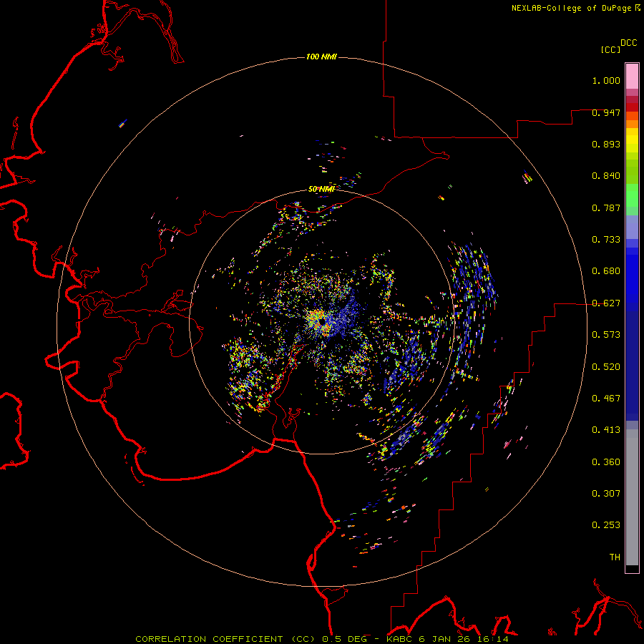Click the 0.627 scale value

click(606, 303)
